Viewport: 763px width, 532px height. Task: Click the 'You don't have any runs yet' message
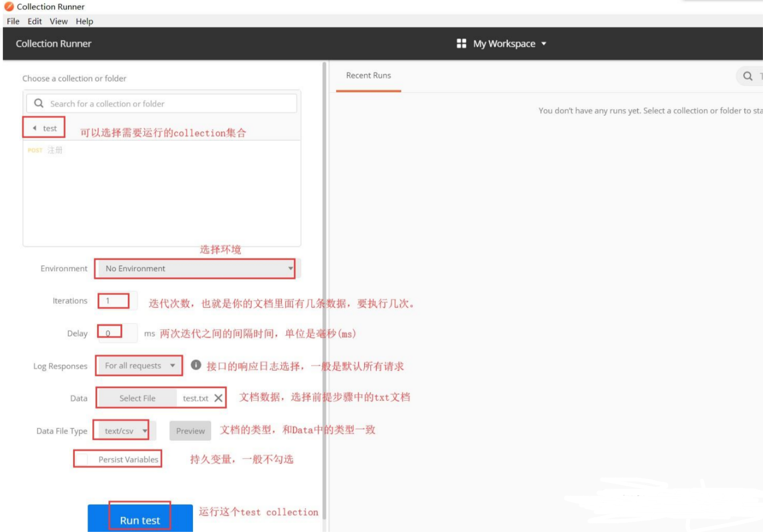click(x=651, y=111)
